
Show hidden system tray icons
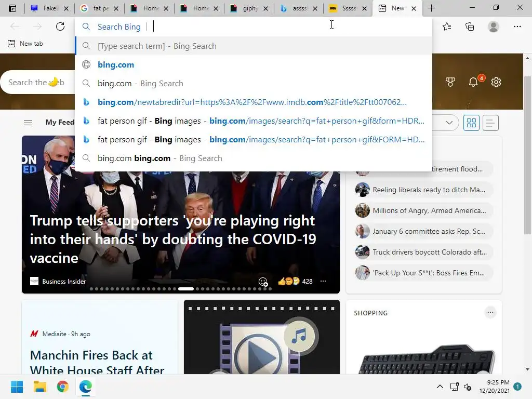click(440, 387)
